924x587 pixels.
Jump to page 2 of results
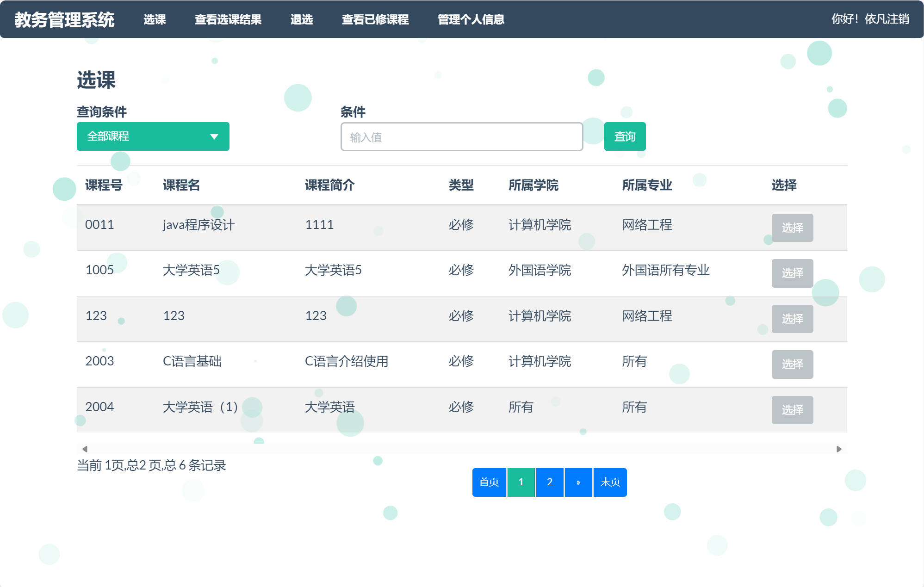549,482
